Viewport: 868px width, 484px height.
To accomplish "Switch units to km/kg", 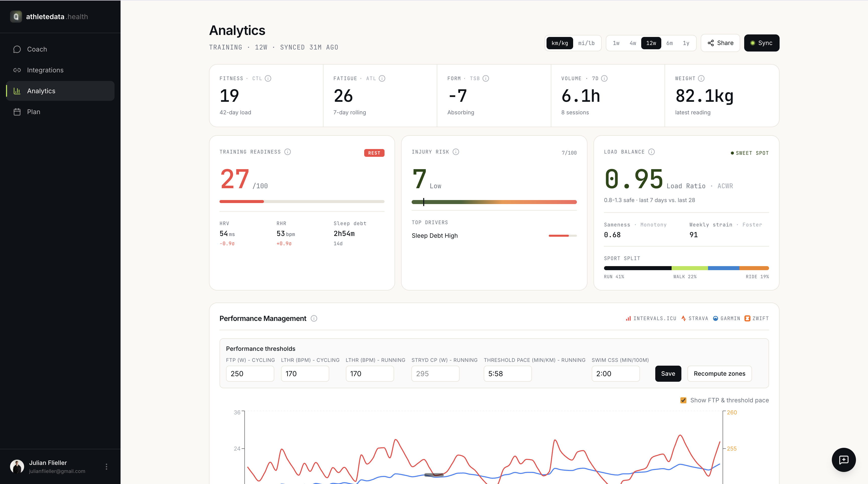I will click(560, 43).
